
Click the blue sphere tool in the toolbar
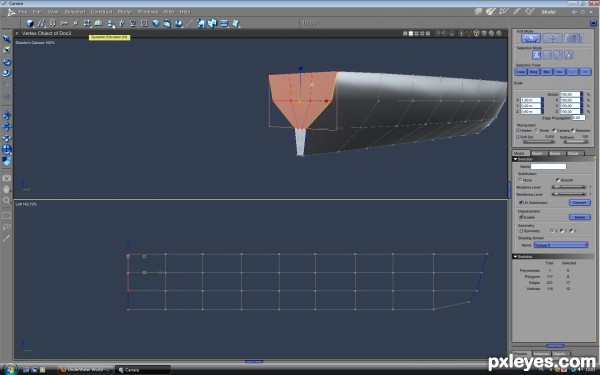click(156, 23)
